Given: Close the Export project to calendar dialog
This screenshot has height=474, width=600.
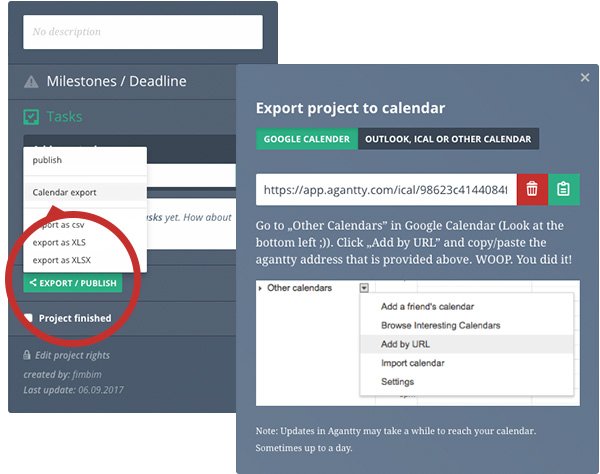Looking at the screenshot, I should pyautogui.click(x=585, y=78).
